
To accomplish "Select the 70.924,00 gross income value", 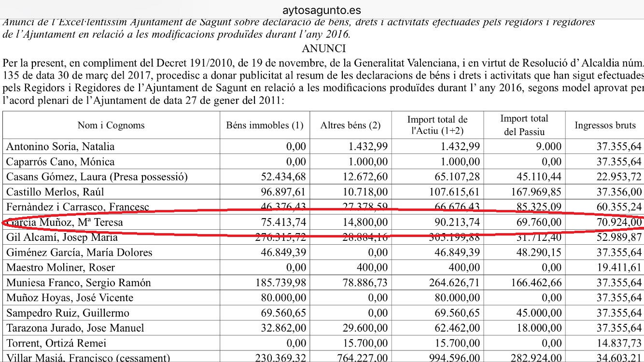I will pyautogui.click(x=619, y=223).
